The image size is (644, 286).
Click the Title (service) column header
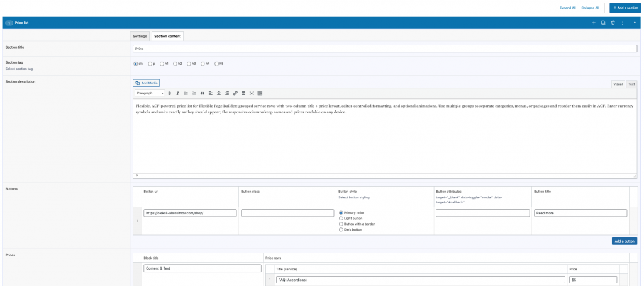[x=286, y=269]
